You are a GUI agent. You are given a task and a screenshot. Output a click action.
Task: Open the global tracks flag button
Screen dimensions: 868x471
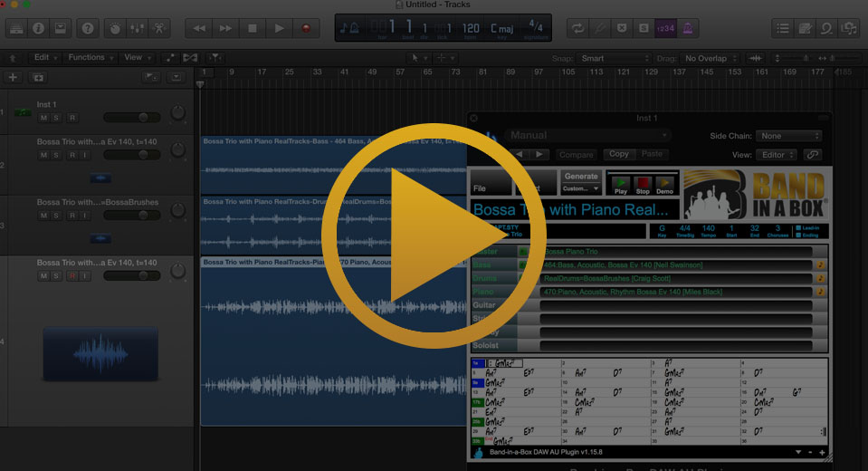150,77
